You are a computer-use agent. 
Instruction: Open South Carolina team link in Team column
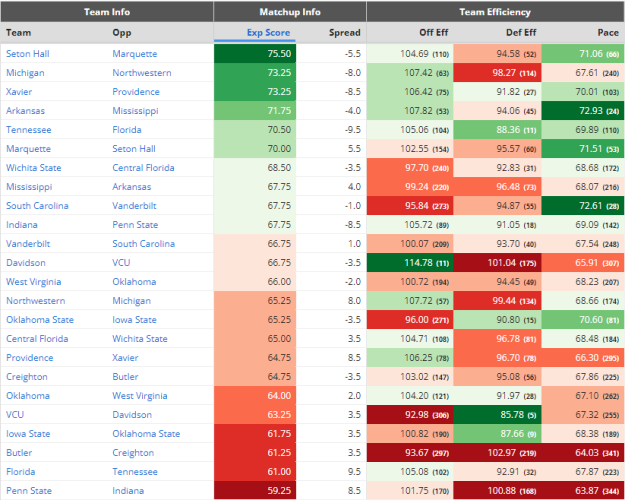[x=37, y=206]
